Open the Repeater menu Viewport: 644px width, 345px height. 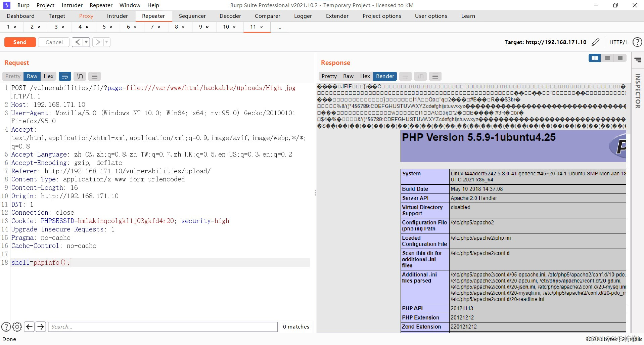(x=101, y=5)
